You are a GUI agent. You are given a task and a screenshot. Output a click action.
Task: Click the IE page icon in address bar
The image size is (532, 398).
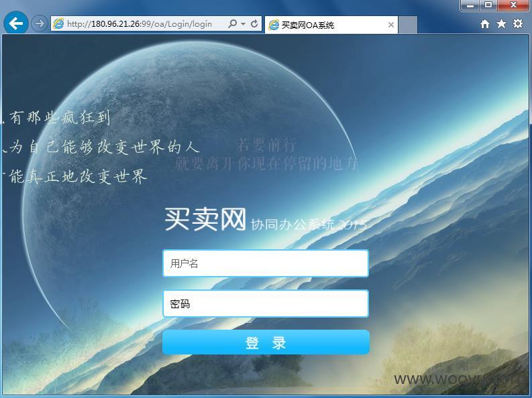pos(58,23)
